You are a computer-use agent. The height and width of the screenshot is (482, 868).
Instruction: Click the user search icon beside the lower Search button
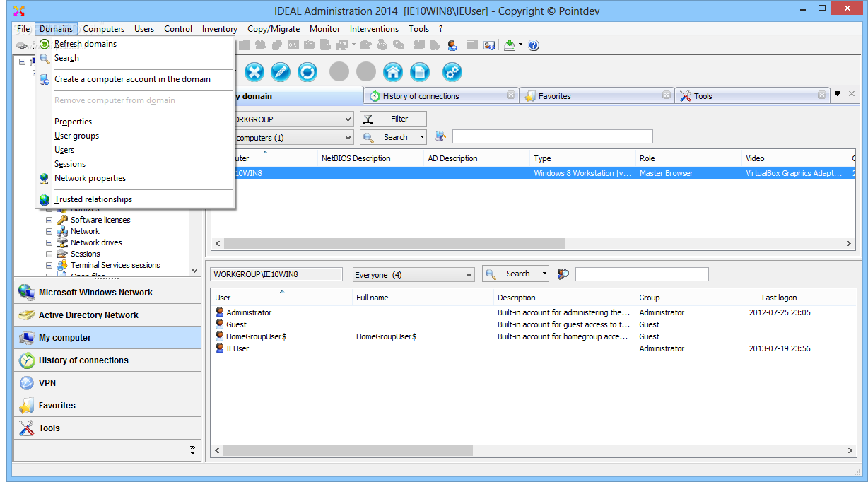(563, 274)
